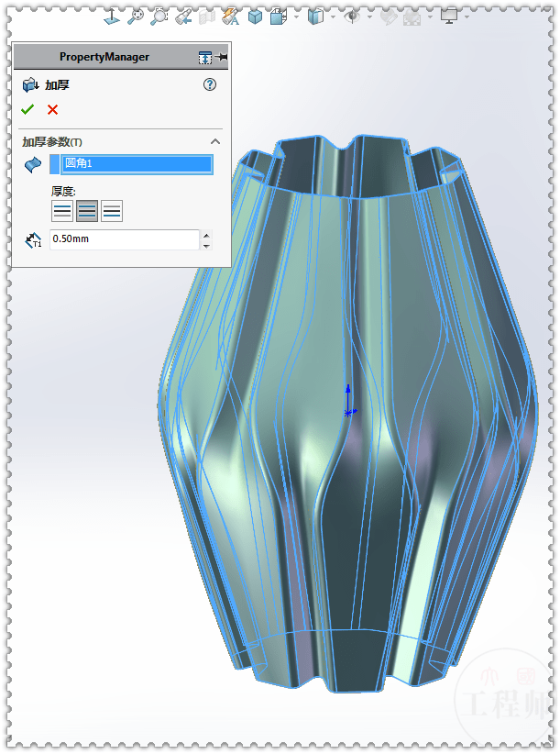Click the grayed Section View icon
Viewport: 560px width, 754px height.
click(x=207, y=17)
